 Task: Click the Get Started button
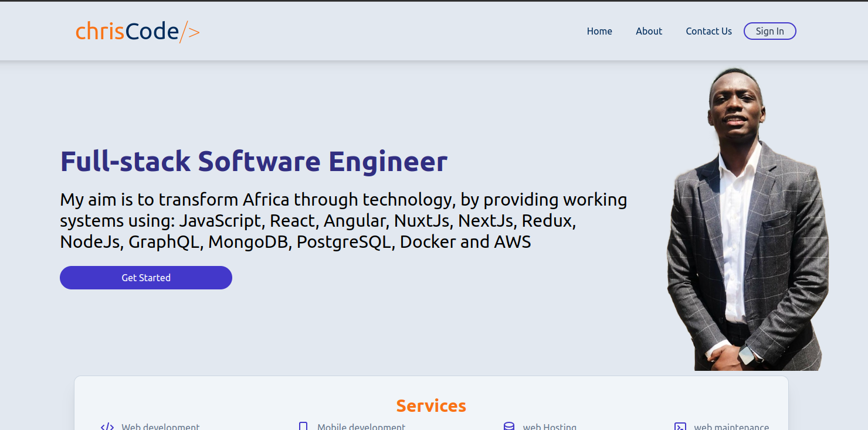[x=146, y=278]
